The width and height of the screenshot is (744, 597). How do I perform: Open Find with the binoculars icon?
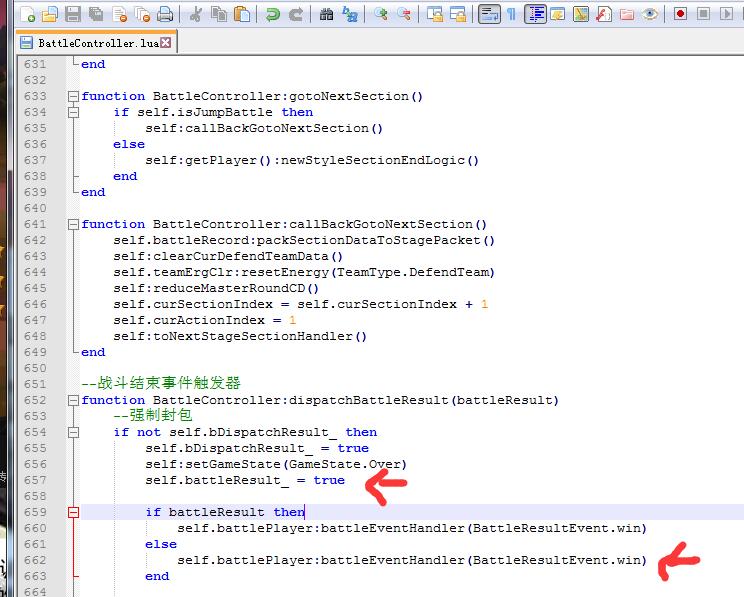pos(327,14)
